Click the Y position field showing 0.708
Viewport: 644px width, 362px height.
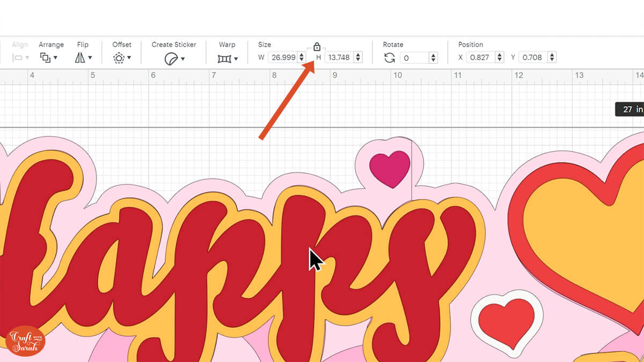532,57
